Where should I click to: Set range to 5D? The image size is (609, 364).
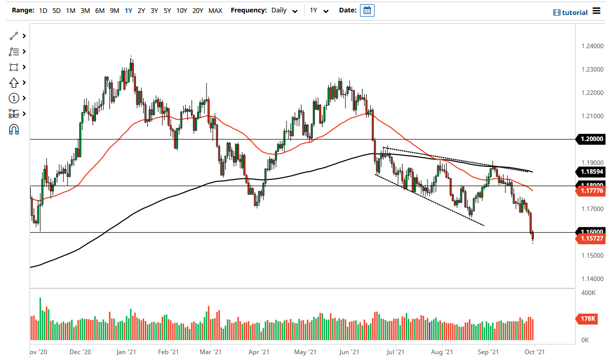click(57, 10)
